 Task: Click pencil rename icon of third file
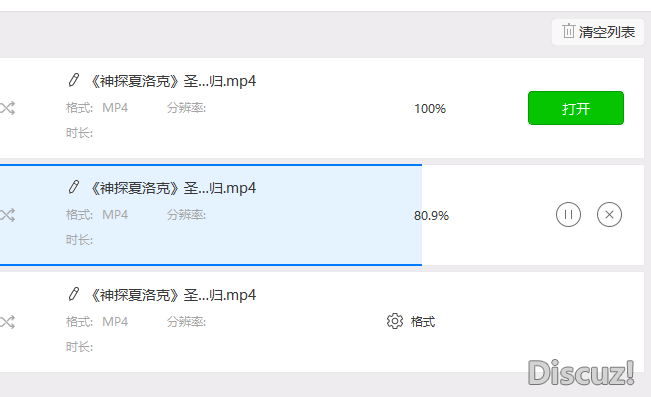click(x=74, y=294)
